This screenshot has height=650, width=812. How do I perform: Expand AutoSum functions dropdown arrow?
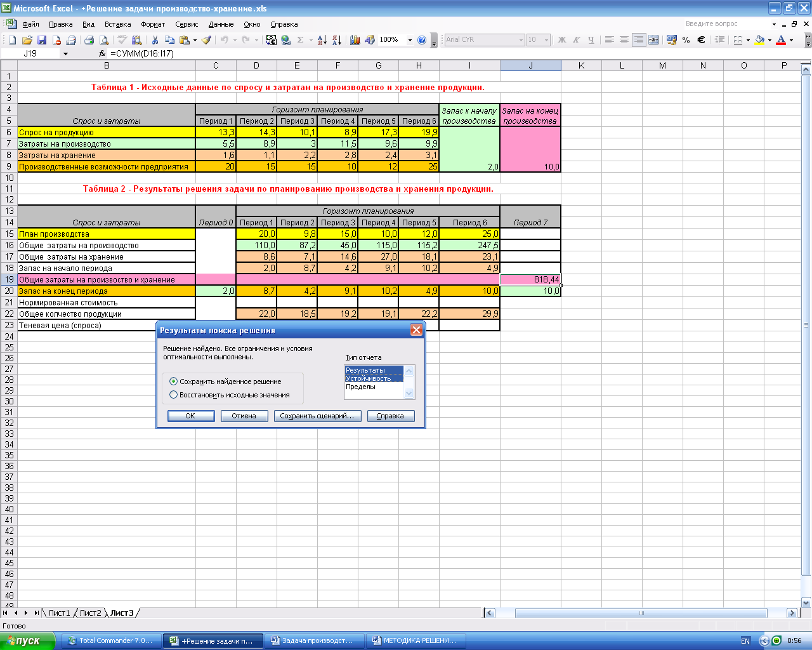pos(311,40)
